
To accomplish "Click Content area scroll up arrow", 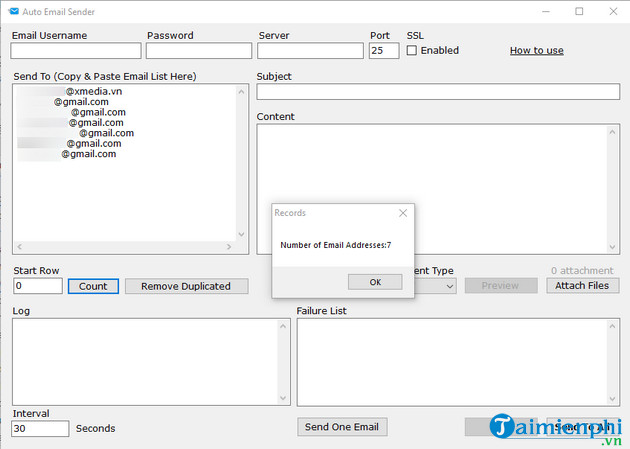I will (612, 132).
